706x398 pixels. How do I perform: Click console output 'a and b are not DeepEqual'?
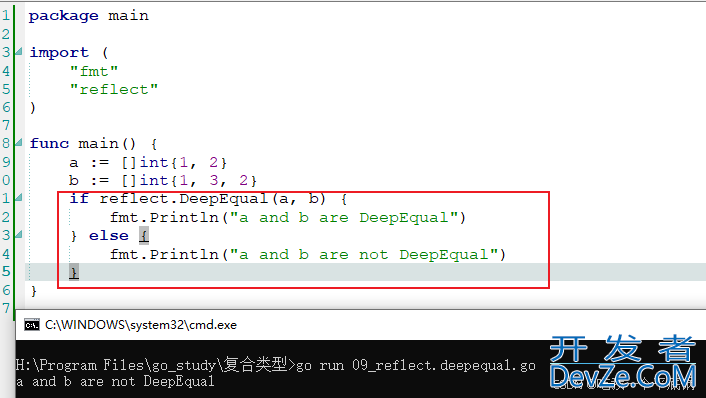pos(115,381)
